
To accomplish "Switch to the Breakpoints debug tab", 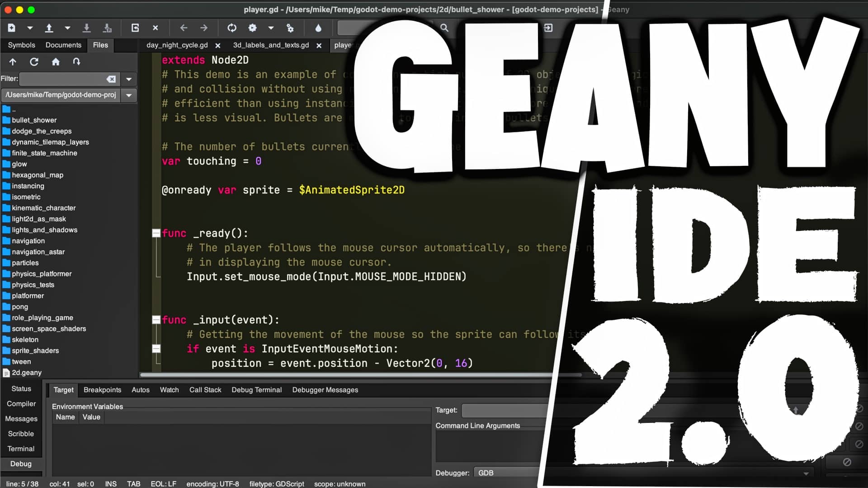I will coord(102,390).
